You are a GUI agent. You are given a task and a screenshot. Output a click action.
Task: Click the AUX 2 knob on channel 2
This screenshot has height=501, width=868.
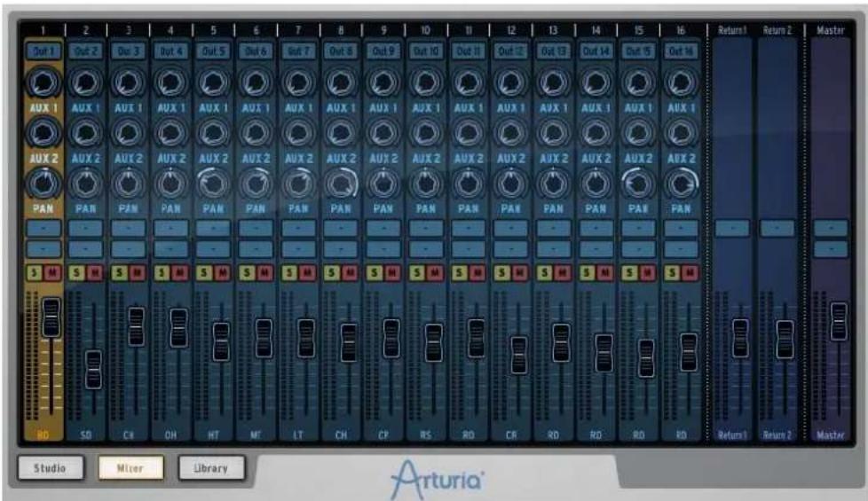click(86, 133)
